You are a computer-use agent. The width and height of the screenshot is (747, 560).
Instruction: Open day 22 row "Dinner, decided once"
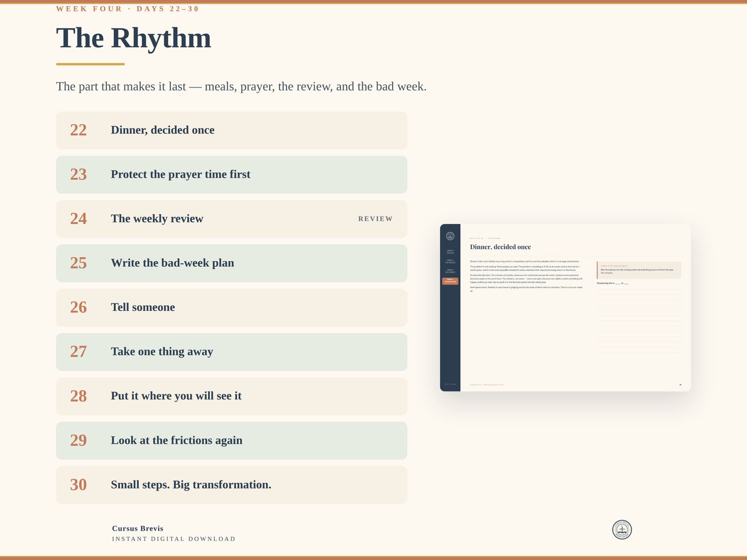coord(232,130)
